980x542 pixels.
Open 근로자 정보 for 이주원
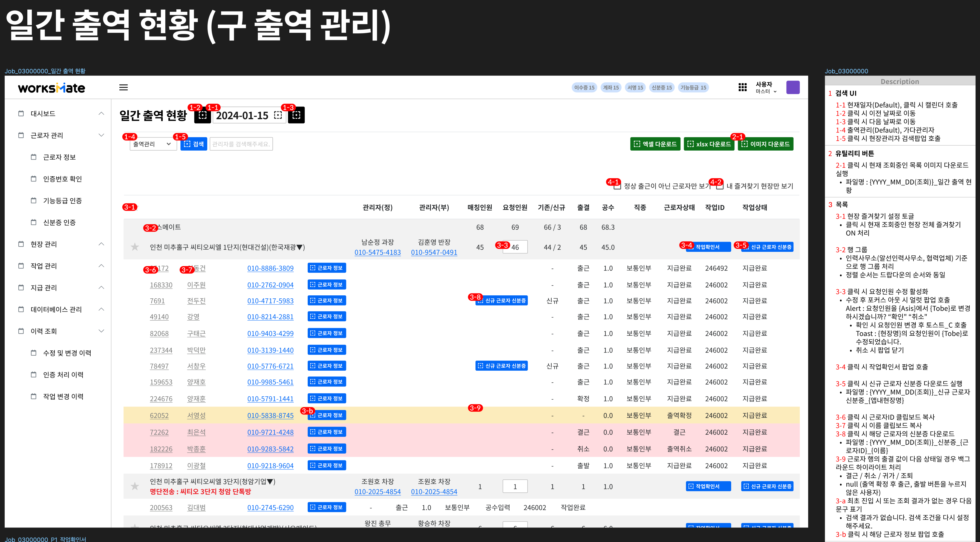[326, 284]
